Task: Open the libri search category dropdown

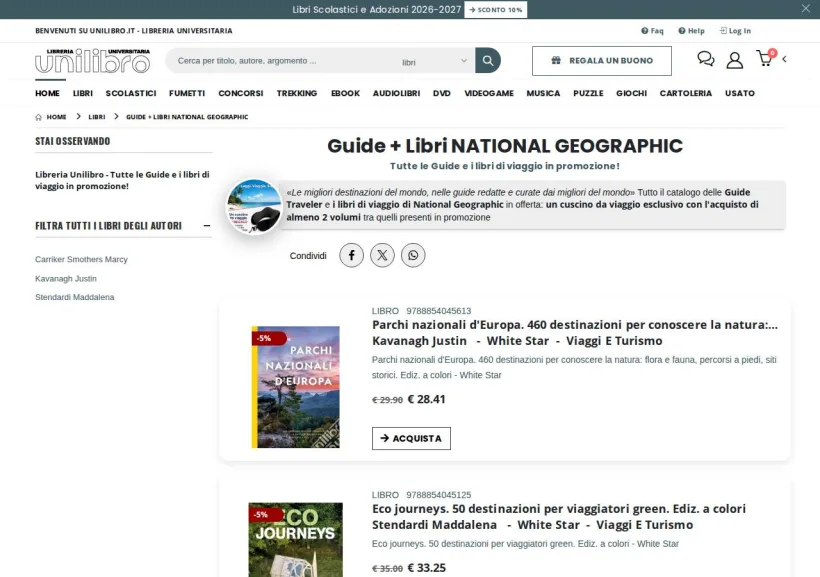Action: [434, 61]
